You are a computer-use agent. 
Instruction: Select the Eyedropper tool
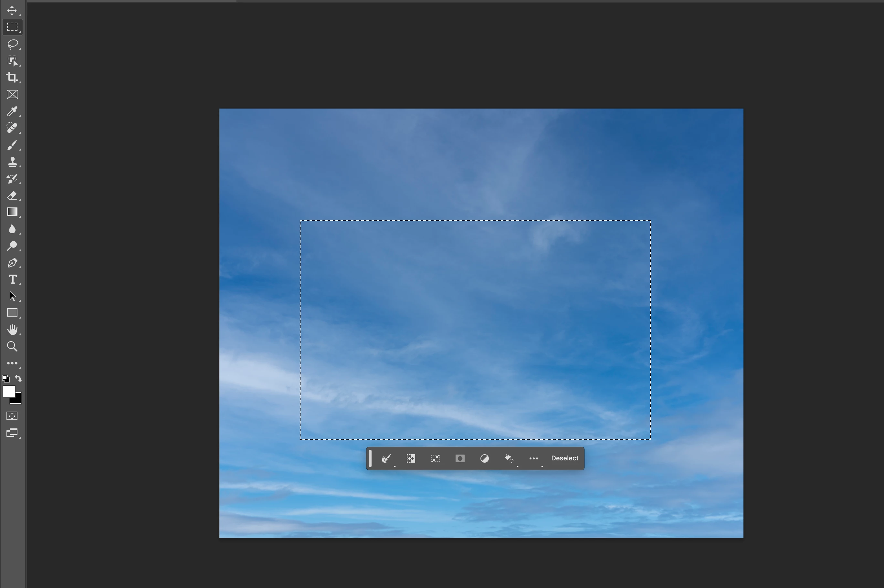pos(12,111)
